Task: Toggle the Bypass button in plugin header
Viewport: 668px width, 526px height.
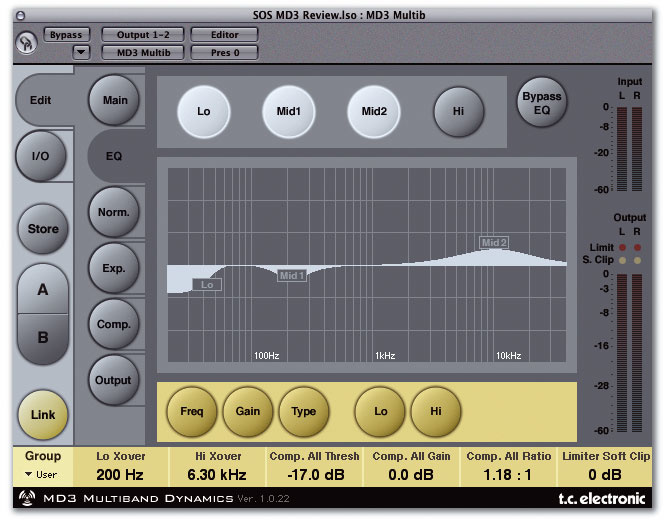Action: [66, 34]
